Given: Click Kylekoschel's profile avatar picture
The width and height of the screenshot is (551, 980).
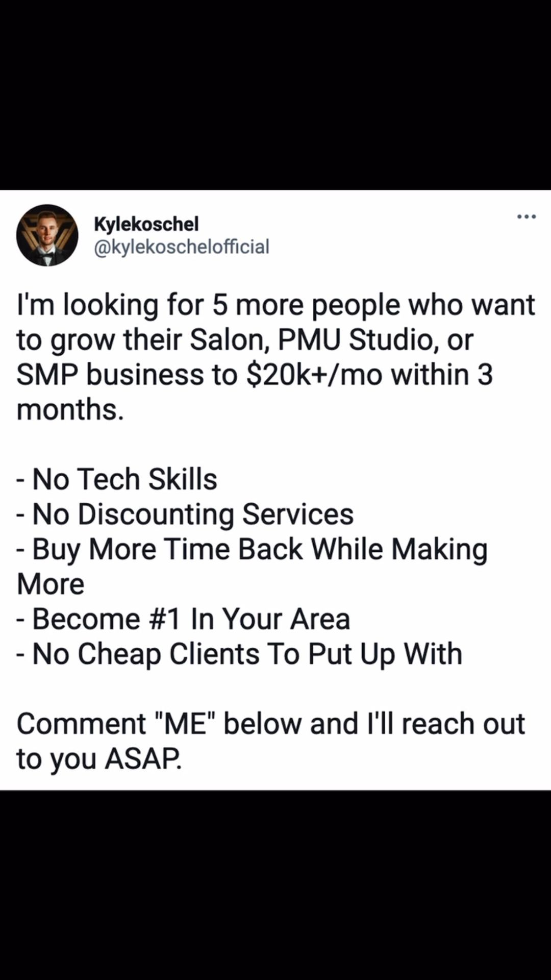Looking at the screenshot, I should coord(47,235).
